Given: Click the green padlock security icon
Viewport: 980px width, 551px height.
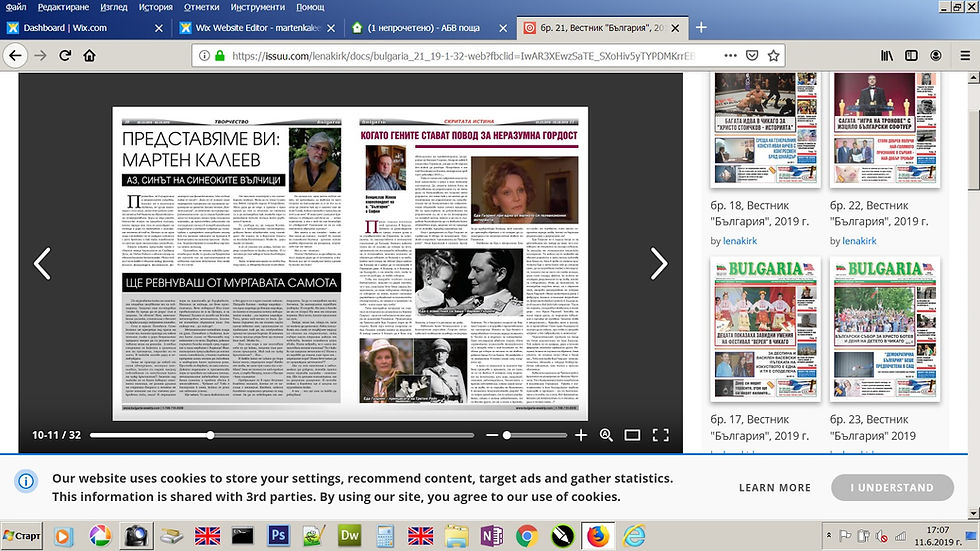Looking at the screenshot, I should [219, 56].
